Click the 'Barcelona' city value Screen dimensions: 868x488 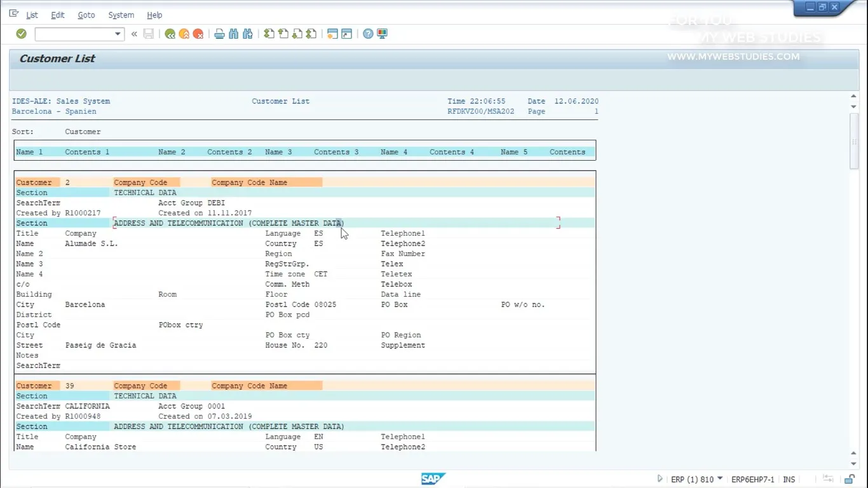click(85, 304)
